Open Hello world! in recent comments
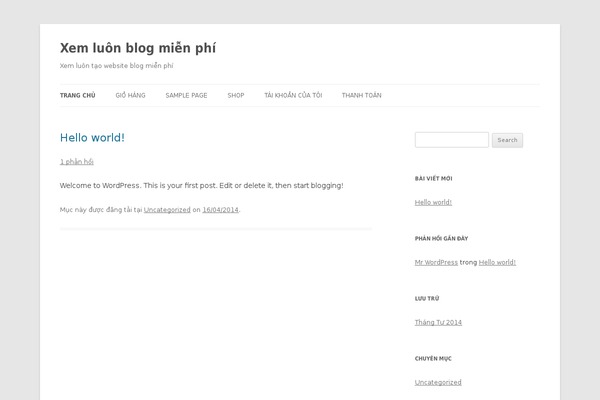The width and height of the screenshot is (600, 400). [497, 263]
